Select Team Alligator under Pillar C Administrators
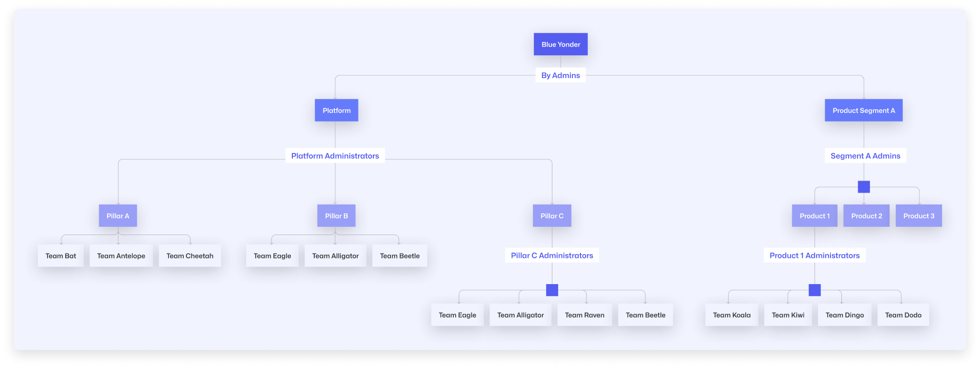Viewport: 980px width, 368px height. click(520, 315)
